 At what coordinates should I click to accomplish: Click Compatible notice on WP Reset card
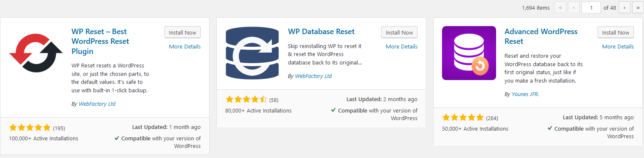click(x=157, y=142)
